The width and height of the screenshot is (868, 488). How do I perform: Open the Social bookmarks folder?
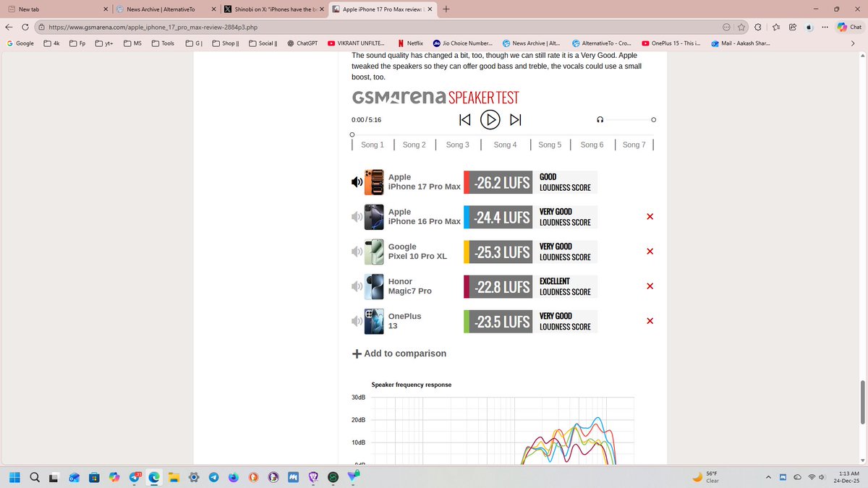[x=263, y=43]
